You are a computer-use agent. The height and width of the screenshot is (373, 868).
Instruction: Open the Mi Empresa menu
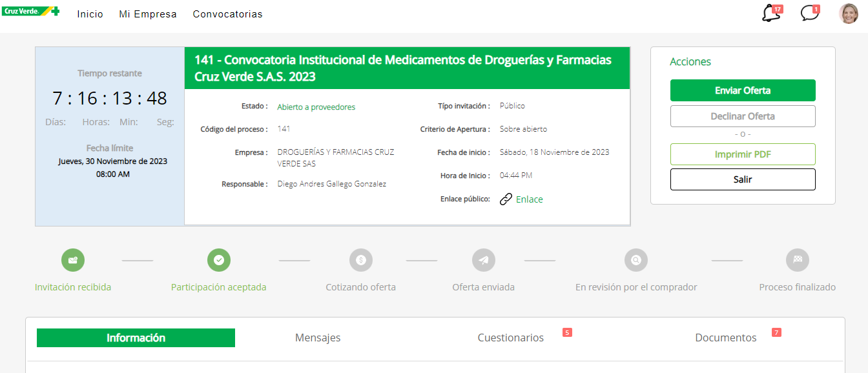[148, 14]
